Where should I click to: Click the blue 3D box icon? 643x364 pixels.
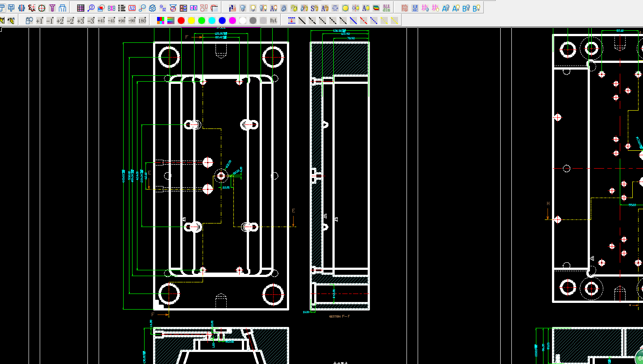(x=153, y=8)
